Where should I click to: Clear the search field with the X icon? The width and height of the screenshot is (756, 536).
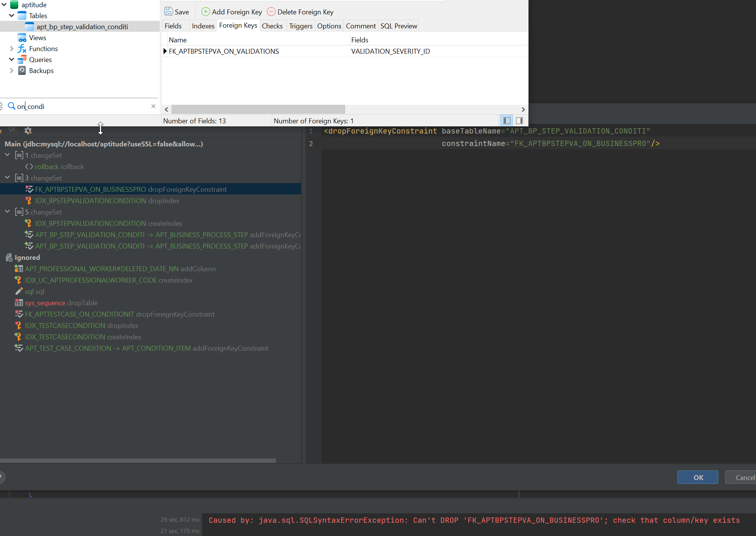click(x=153, y=106)
